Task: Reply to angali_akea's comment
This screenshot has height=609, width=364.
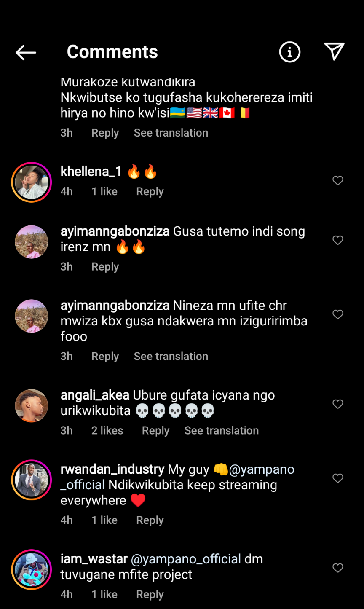Action: [x=155, y=430]
